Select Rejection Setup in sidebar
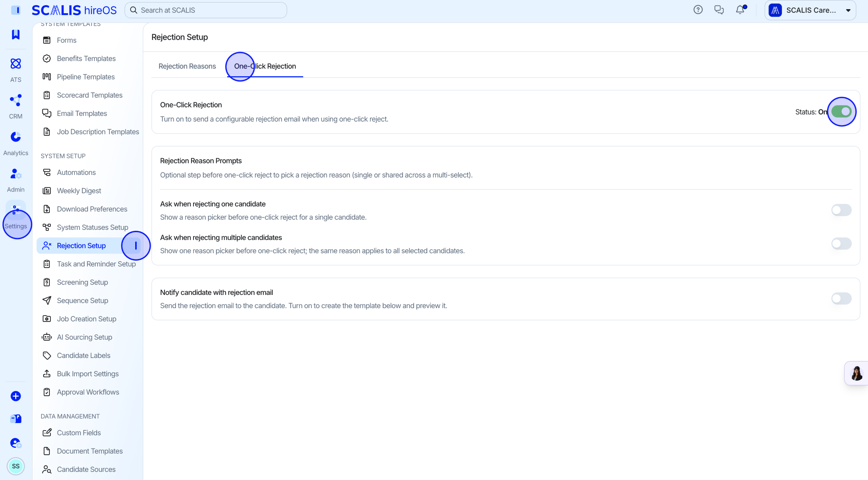Screen dimensions: 868x480 [x=89, y=246]
